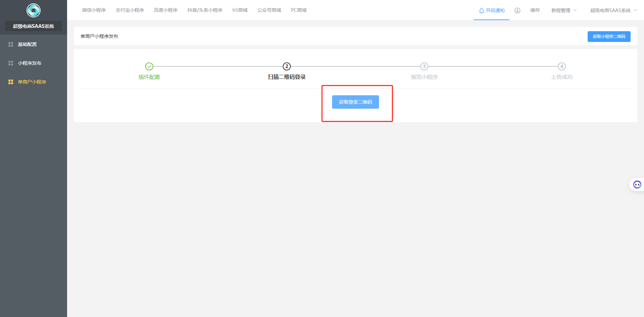Click the download icon in the top bar
Viewport: 644px width, 317px height.
pos(517,10)
